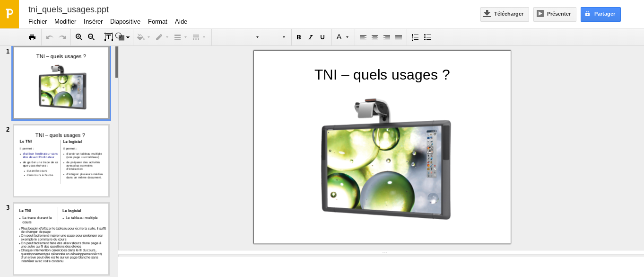Open the Fichier menu

[37, 21]
